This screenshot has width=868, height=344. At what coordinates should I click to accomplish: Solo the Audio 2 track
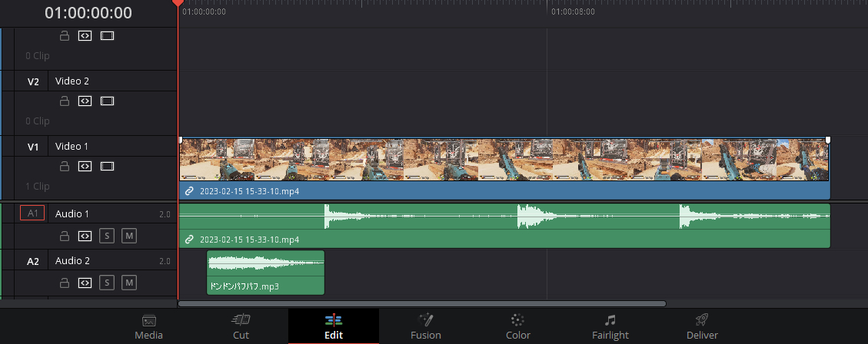click(x=107, y=283)
